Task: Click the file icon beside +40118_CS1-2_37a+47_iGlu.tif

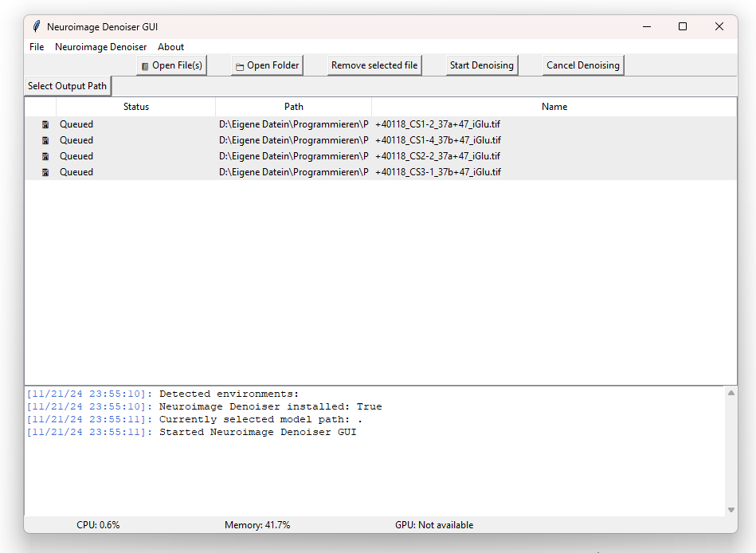Action: tap(45, 124)
